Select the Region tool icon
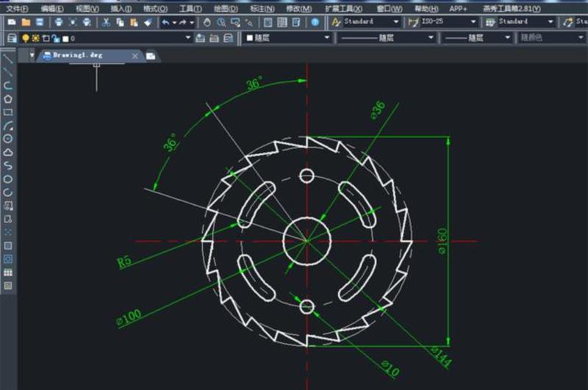 8,259
